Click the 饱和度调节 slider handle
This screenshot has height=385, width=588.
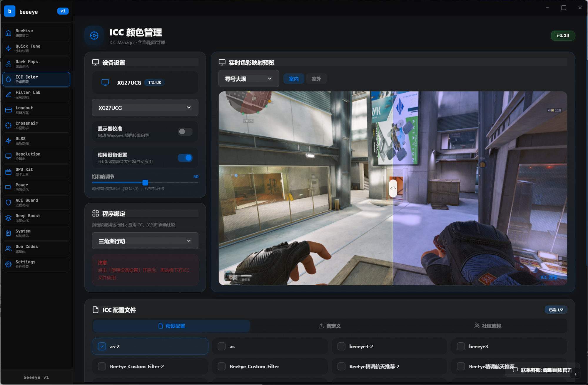(145, 183)
